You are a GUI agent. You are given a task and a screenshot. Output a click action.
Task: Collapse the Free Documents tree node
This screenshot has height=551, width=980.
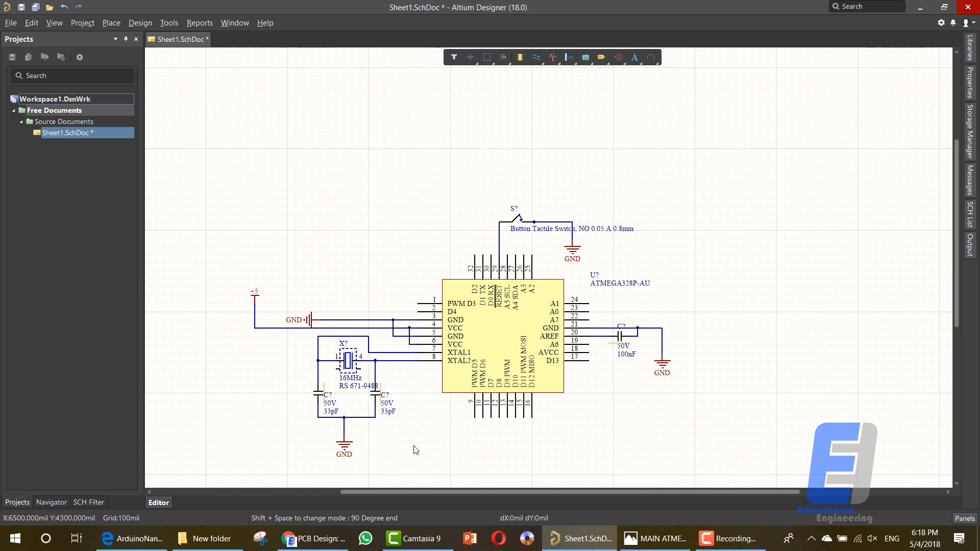click(x=13, y=110)
